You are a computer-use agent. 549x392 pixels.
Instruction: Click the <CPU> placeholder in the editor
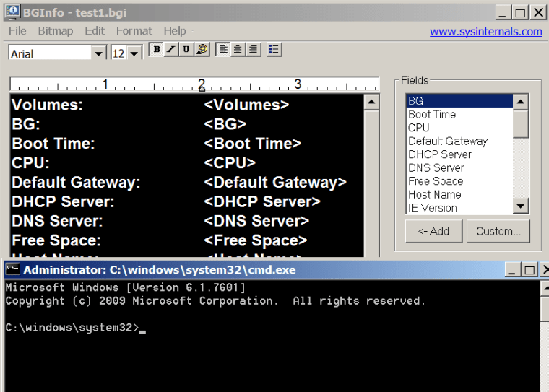click(230, 162)
